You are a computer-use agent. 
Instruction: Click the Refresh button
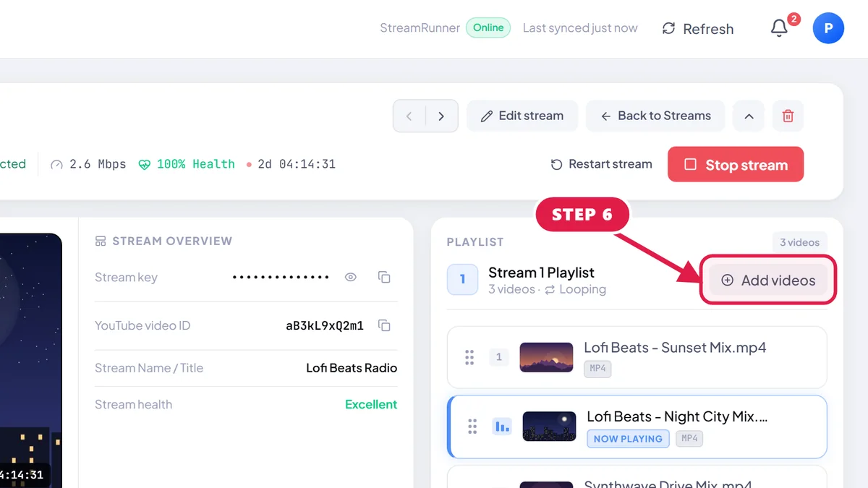click(x=698, y=29)
